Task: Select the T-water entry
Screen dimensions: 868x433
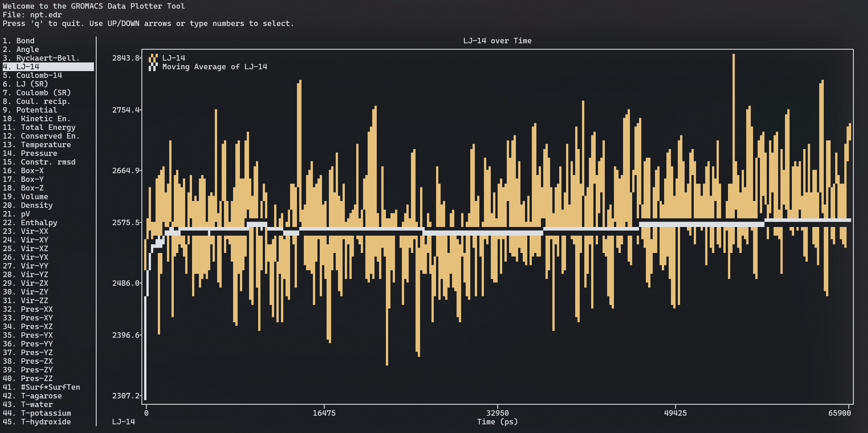Action: 28,404
